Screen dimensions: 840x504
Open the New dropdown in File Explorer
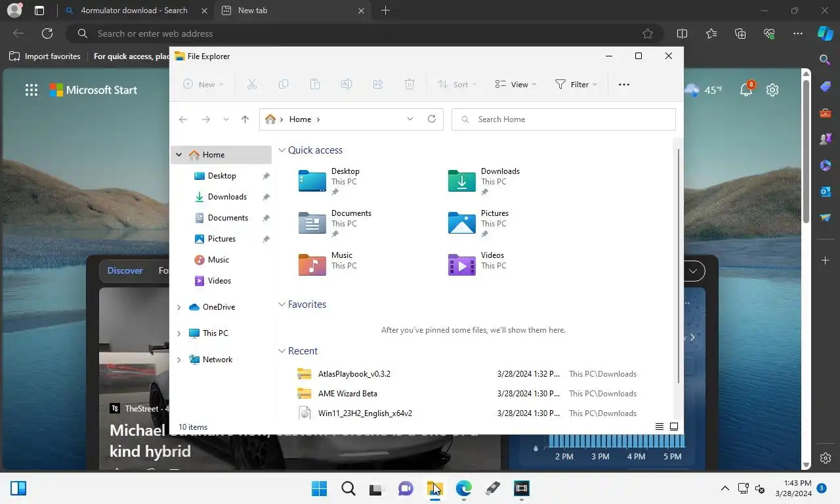(x=203, y=84)
